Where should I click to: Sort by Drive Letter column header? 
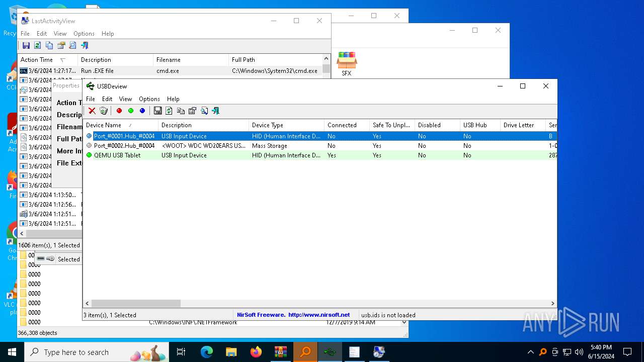523,125
